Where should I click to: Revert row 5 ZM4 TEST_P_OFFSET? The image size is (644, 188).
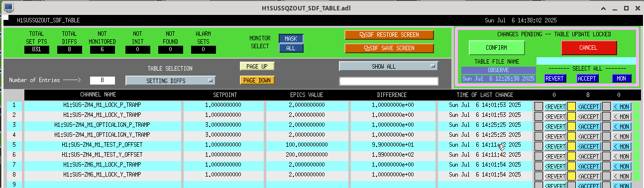tap(555, 146)
